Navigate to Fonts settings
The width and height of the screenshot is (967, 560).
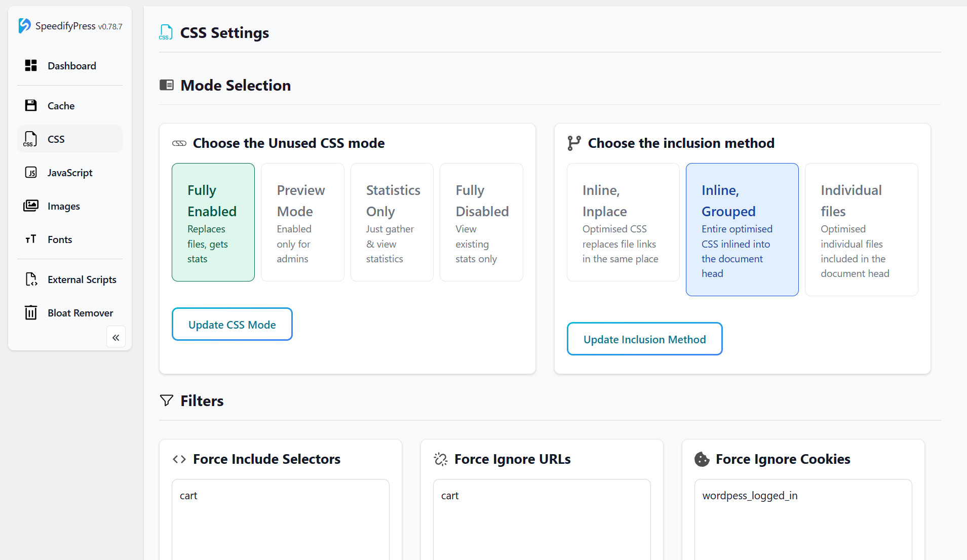pos(70,239)
